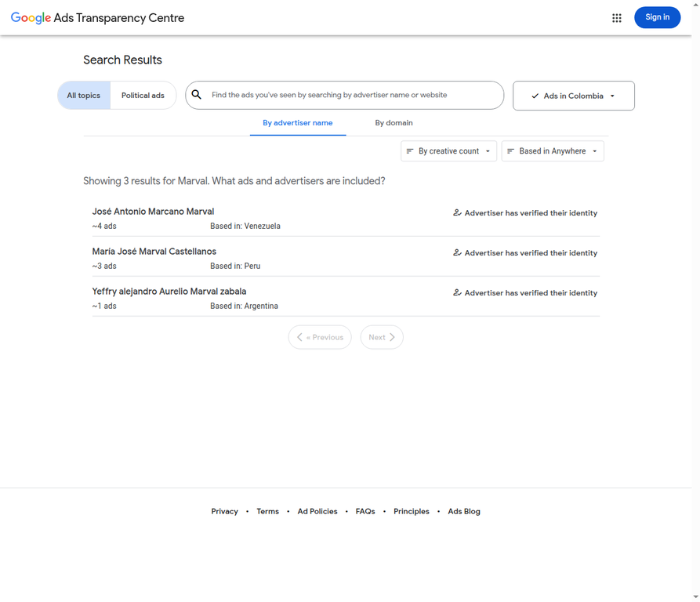Click the Sign in button

[657, 17]
